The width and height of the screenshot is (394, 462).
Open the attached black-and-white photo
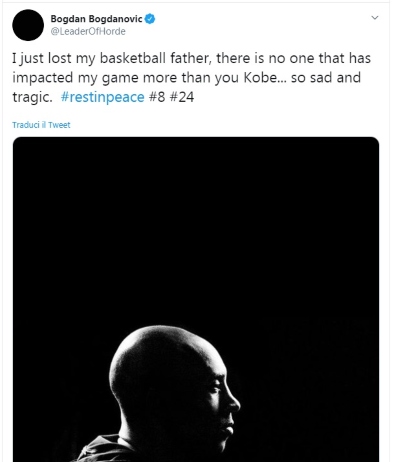(x=196, y=299)
